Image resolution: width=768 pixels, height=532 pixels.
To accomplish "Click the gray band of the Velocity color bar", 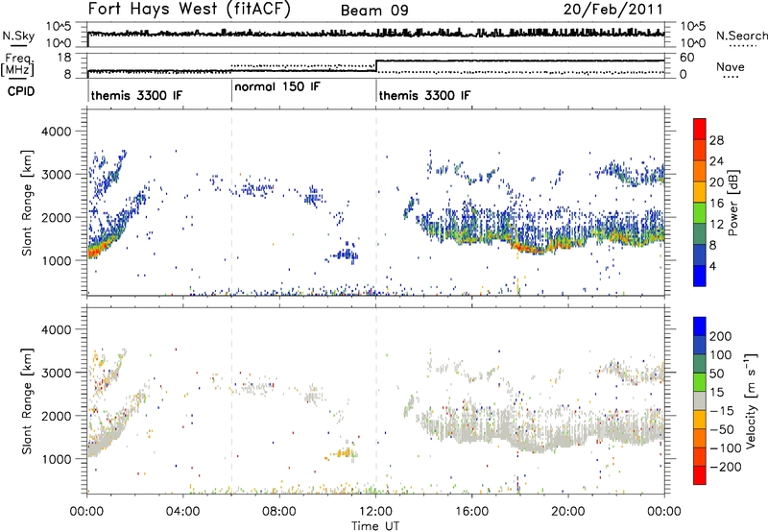I will (x=700, y=401).
